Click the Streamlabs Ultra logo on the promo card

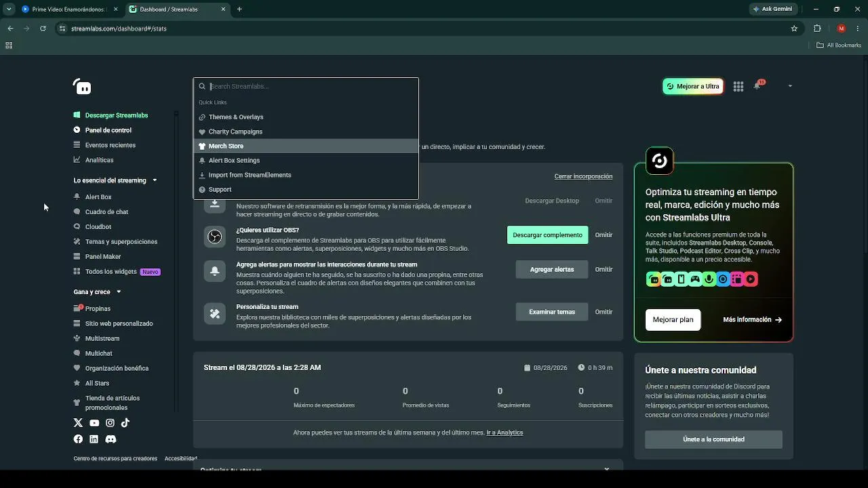coord(659,161)
